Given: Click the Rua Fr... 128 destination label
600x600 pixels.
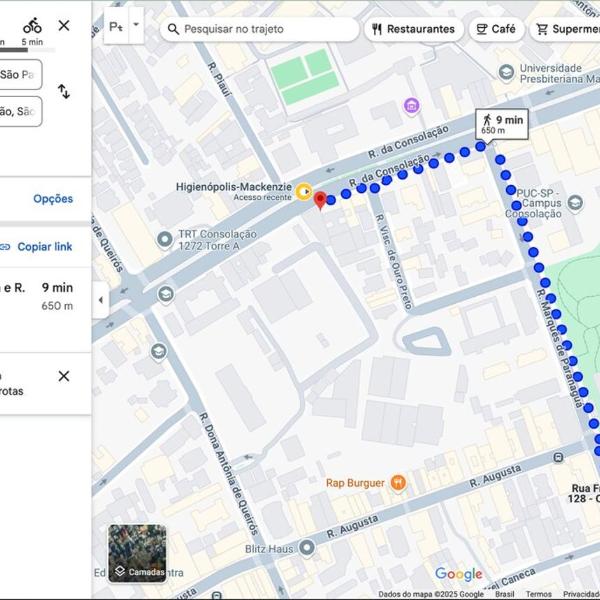Looking at the screenshot, I should coord(584,494).
